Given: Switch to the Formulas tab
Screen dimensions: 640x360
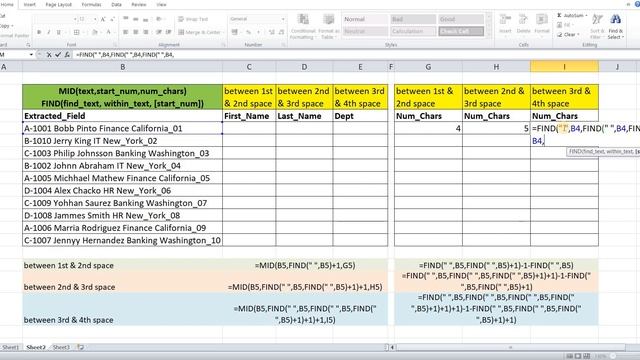Looking at the screenshot, I should [x=91, y=4].
